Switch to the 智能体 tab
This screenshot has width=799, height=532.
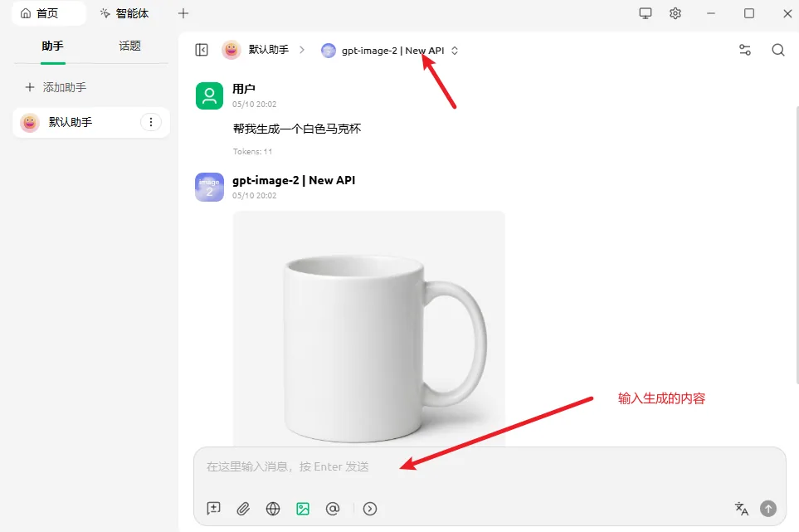[x=124, y=13]
